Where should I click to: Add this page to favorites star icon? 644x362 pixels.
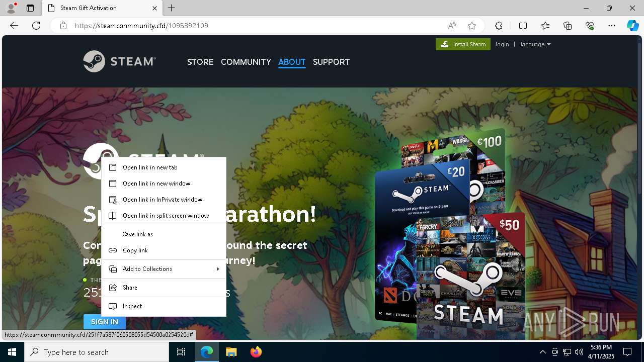pos(471,26)
